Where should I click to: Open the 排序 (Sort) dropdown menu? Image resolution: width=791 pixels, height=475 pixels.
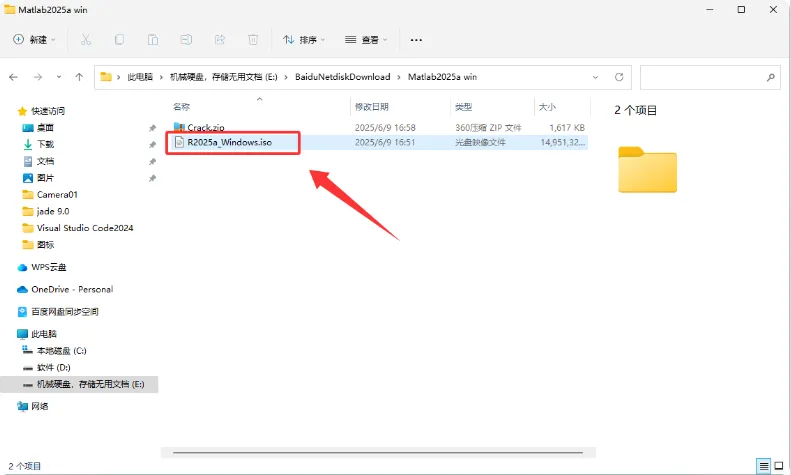pos(304,39)
